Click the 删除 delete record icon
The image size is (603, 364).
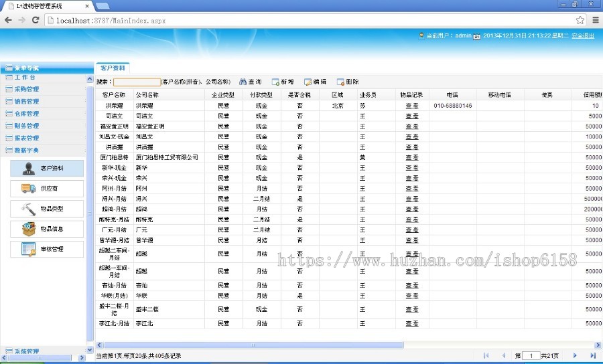tap(340, 82)
